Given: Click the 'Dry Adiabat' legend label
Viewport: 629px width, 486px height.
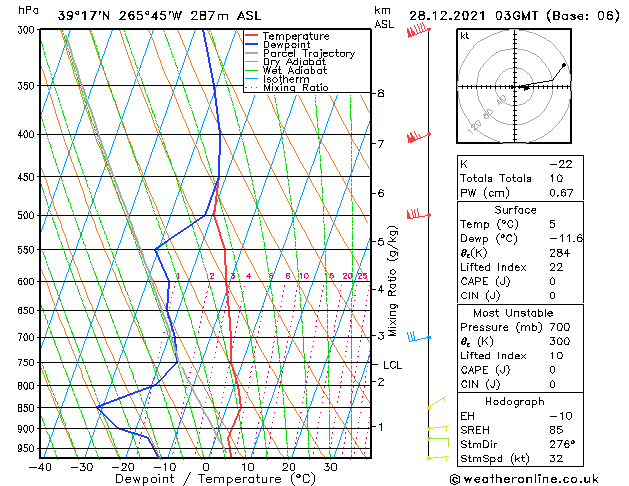Looking at the screenshot, I should 294,62.
